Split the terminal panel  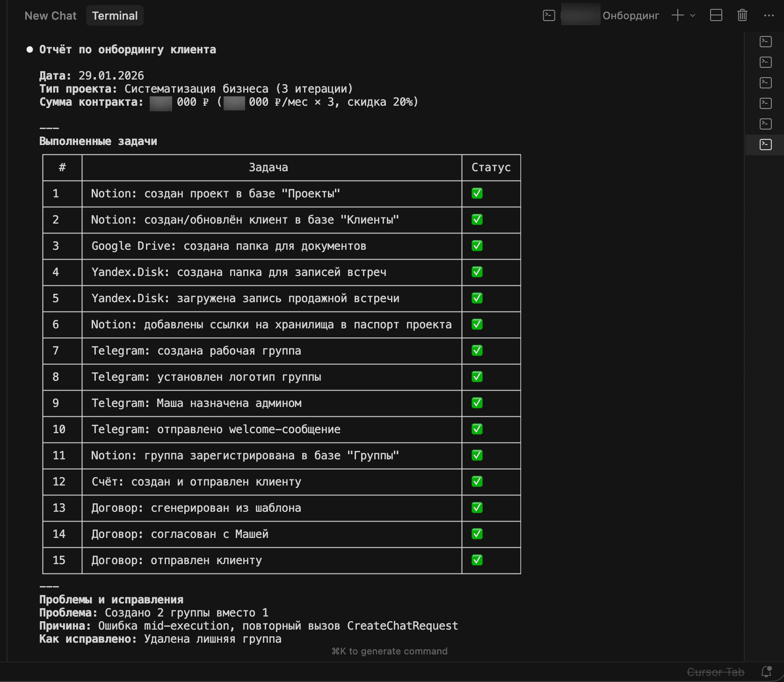(716, 15)
